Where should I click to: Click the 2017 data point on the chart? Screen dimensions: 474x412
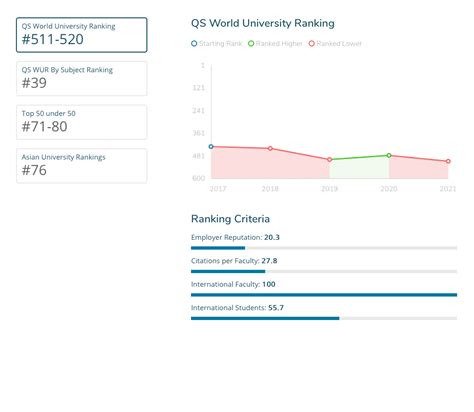[x=211, y=146]
